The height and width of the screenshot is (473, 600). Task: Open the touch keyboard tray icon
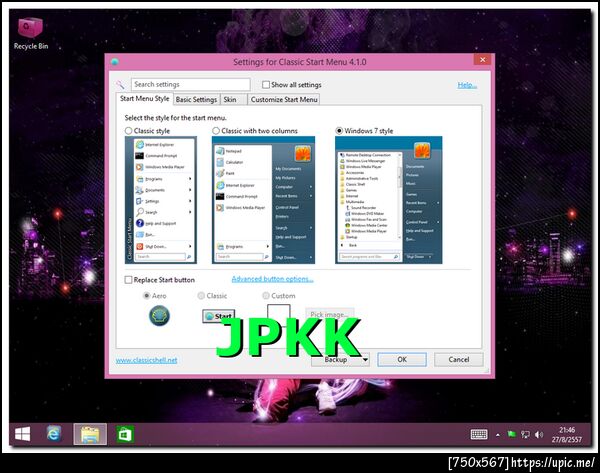coord(479,434)
